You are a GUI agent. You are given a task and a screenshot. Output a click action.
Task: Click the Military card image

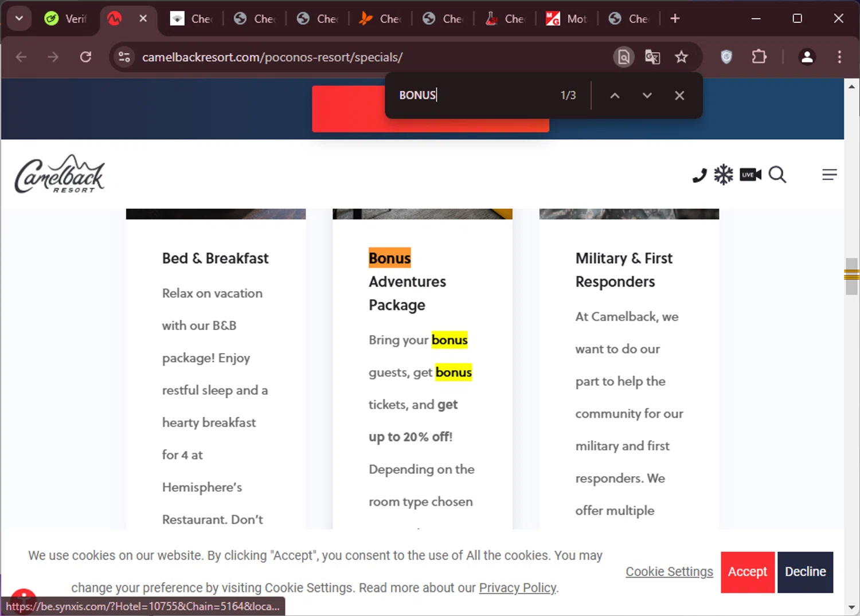click(x=629, y=214)
